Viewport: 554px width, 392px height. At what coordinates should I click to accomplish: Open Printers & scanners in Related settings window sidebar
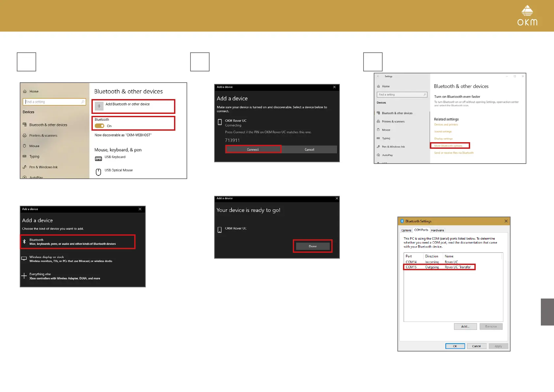coord(390,121)
